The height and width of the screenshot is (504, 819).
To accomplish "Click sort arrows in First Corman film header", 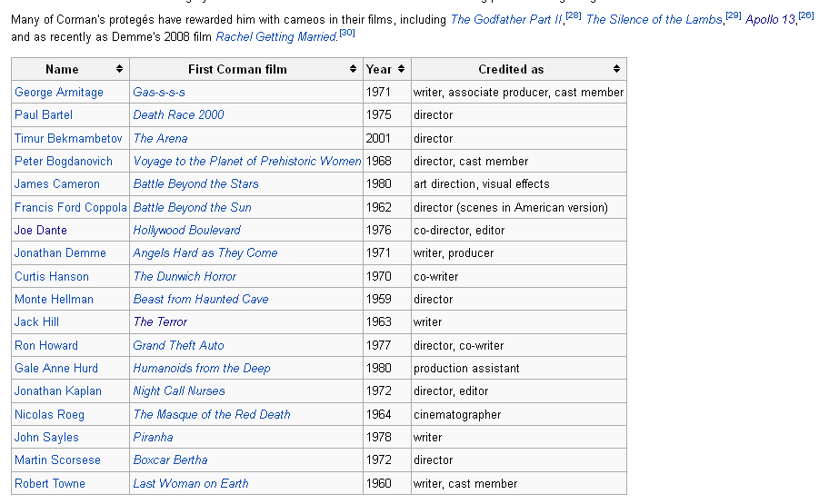I will click(353, 69).
